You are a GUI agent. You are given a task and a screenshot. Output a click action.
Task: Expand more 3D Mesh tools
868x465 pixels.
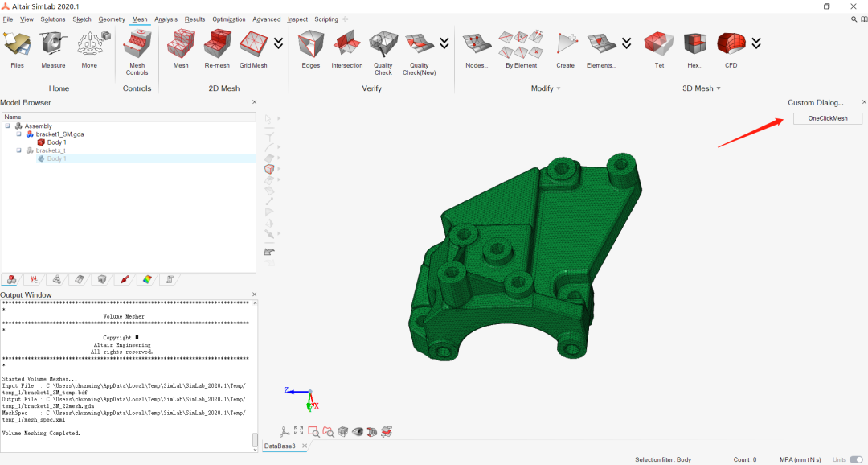(x=756, y=43)
